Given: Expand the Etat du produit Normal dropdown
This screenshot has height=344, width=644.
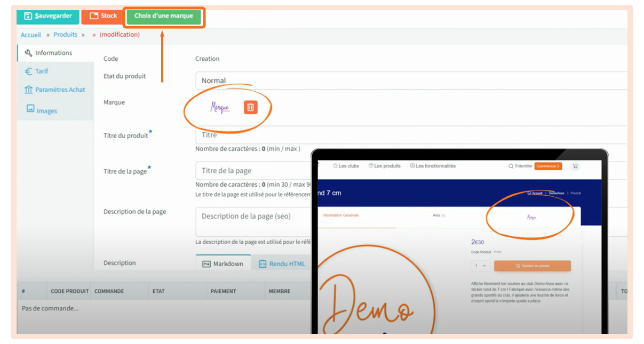Looking at the screenshot, I should tap(410, 81).
